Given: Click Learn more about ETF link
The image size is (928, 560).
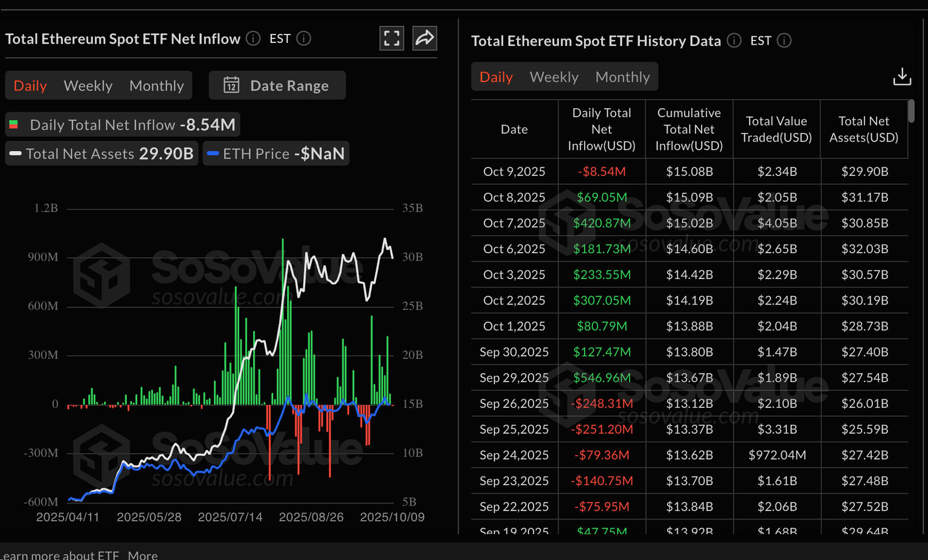Looking at the screenshot, I should pyautogui.click(x=60, y=555).
